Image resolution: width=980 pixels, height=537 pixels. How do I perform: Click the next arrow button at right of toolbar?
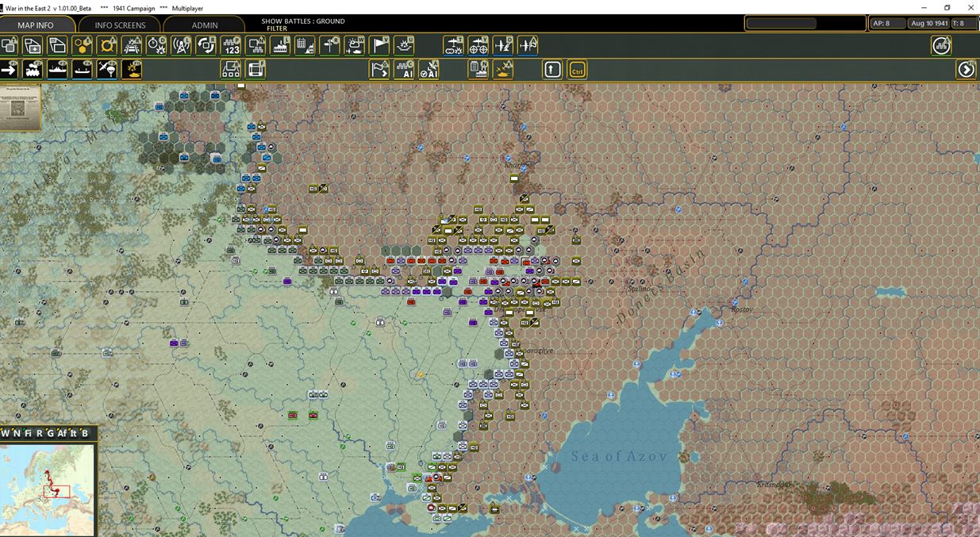click(966, 70)
